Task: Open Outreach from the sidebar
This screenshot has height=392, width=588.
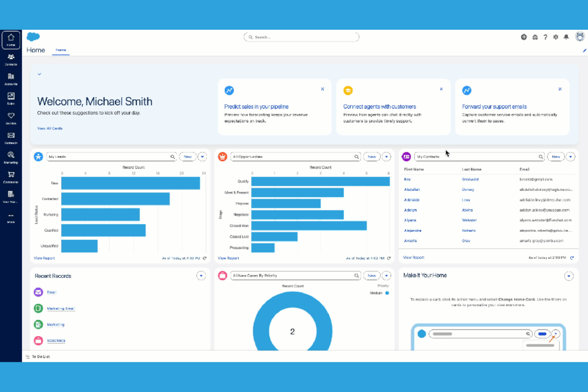Action: (10, 137)
